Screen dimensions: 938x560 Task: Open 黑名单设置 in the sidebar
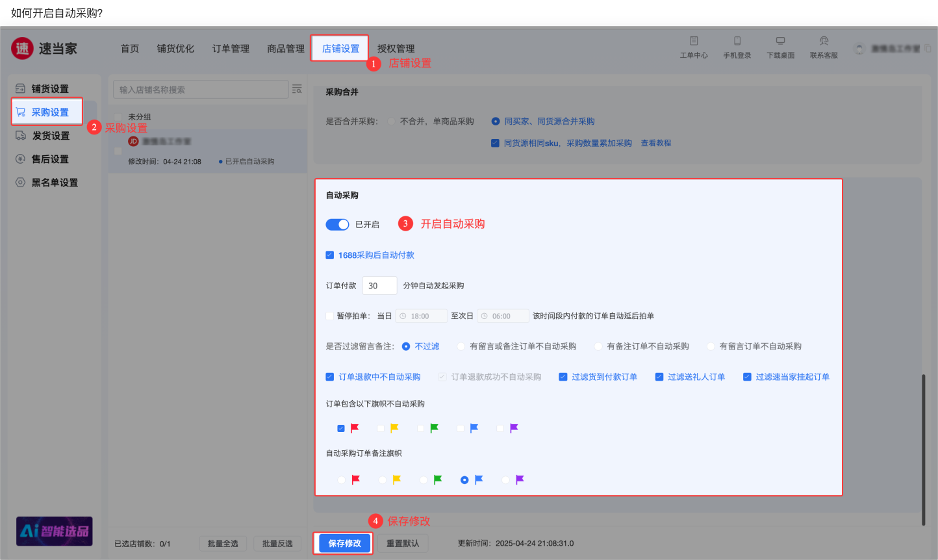tap(55, 183)
